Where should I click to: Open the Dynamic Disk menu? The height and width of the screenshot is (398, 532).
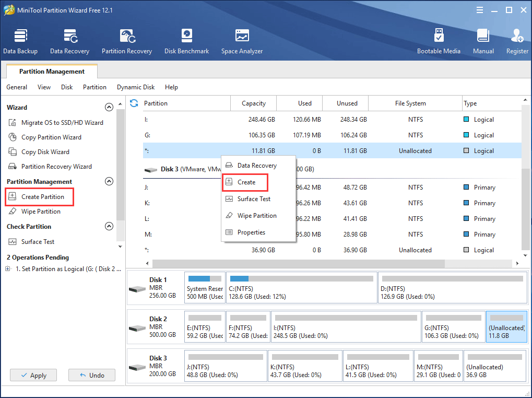136,87
